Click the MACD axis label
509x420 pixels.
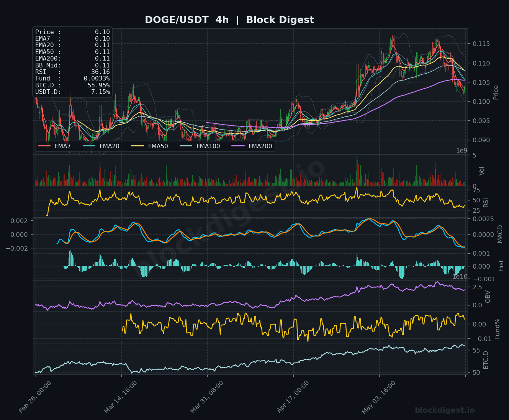point(500,234)
